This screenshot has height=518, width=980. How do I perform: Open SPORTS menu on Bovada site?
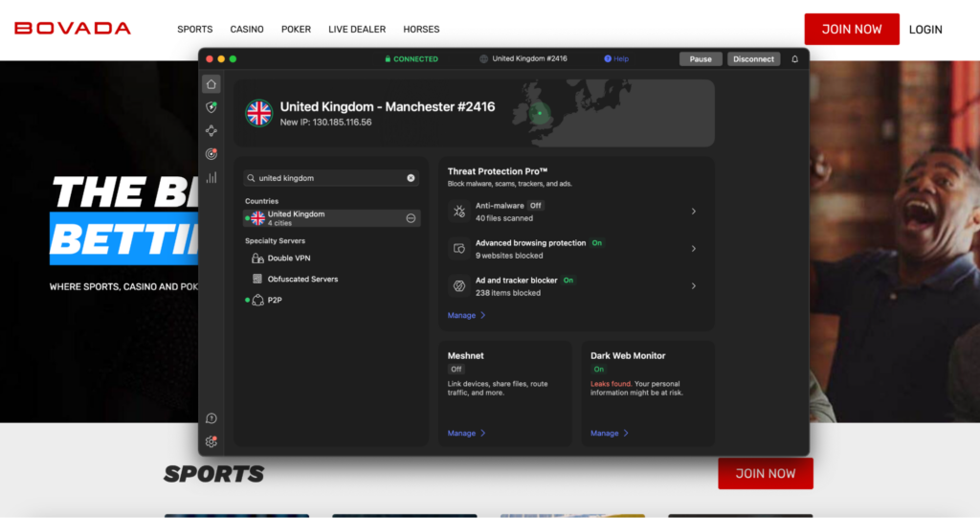pyautogui.click(x=195, y=30)
